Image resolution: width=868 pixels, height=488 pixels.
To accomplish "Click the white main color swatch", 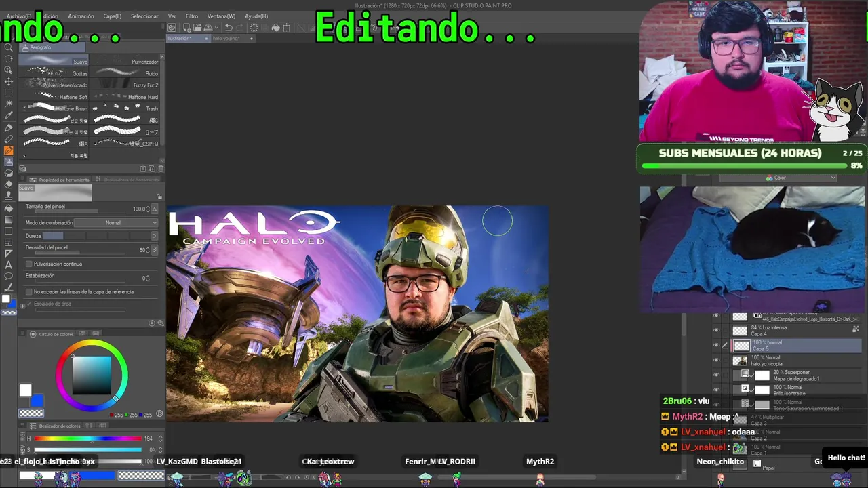I will click(x=25, y=390).
